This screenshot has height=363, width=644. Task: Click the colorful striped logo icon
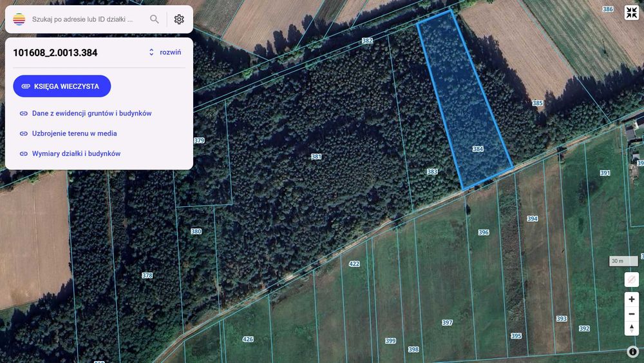point(19,19)
